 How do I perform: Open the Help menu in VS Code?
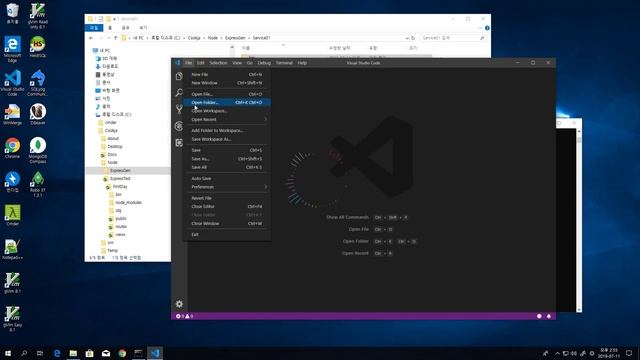coord(302,63)
